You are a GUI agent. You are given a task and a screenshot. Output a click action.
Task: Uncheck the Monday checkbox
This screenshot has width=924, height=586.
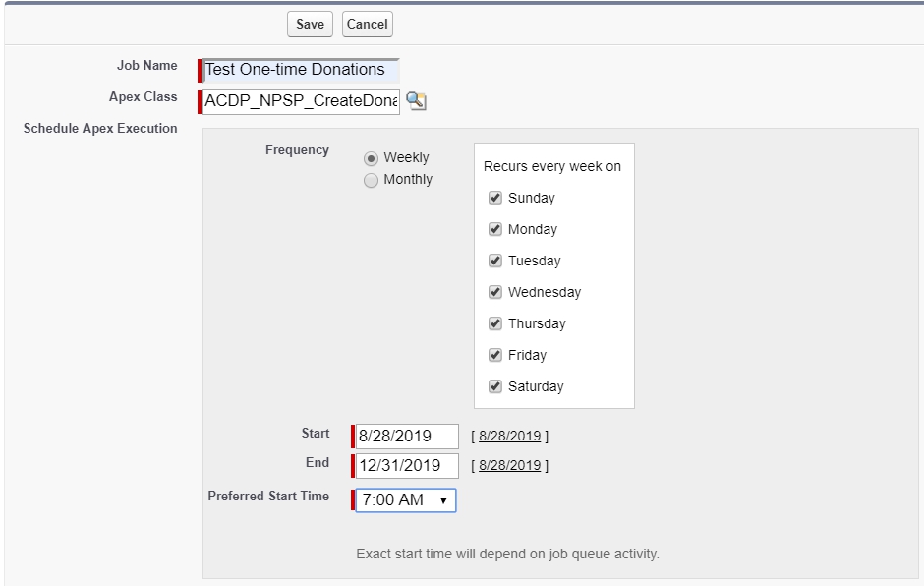(x=495, y=229)
